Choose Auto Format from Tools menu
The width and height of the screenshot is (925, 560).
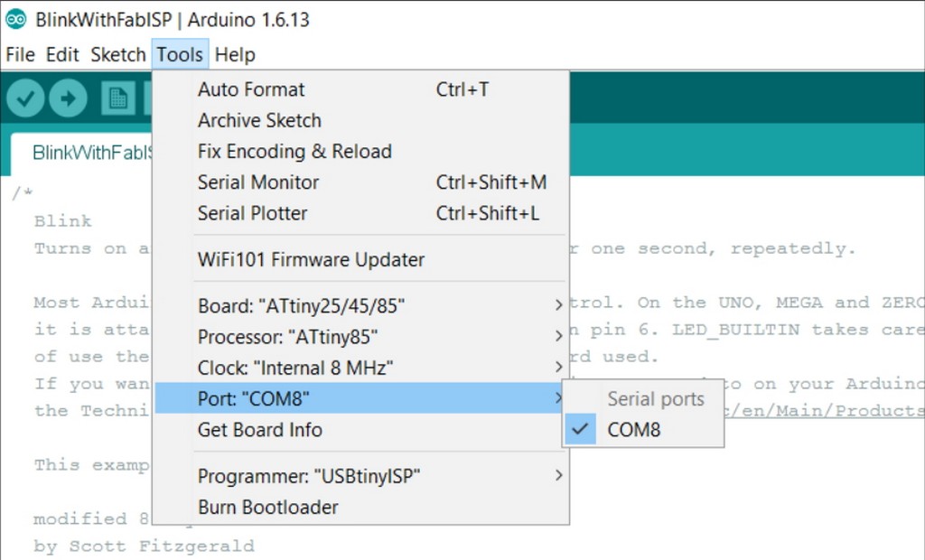pyautogui.click(x=251, y=89)
